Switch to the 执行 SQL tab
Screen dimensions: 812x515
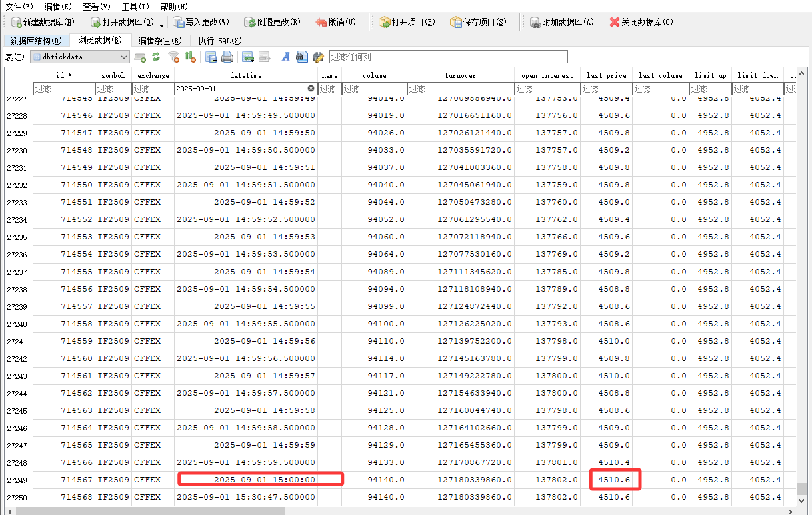pyautogui.click(x=221, y=41)
